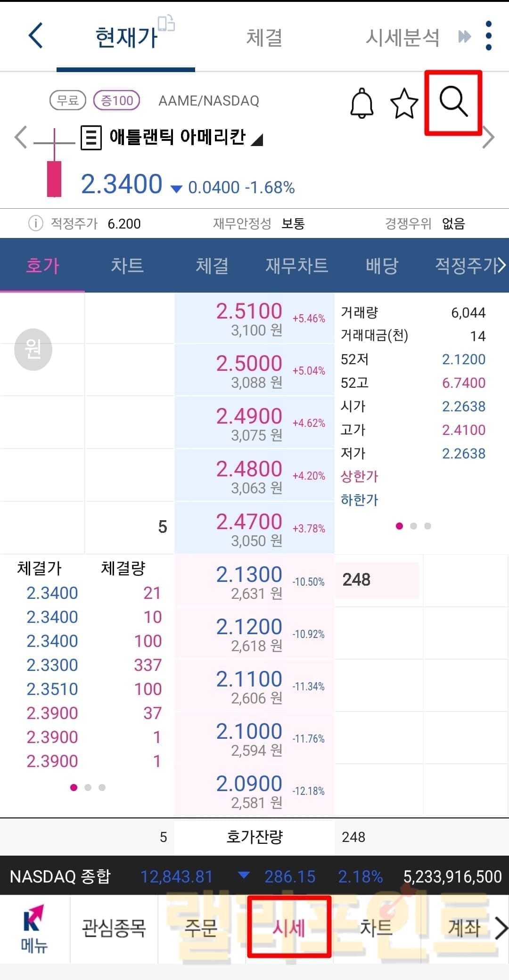Image resolution: width=509 pixels, height=980 pixels.
Task: Go to next stock with right chevron
Action: pos(489,138)
